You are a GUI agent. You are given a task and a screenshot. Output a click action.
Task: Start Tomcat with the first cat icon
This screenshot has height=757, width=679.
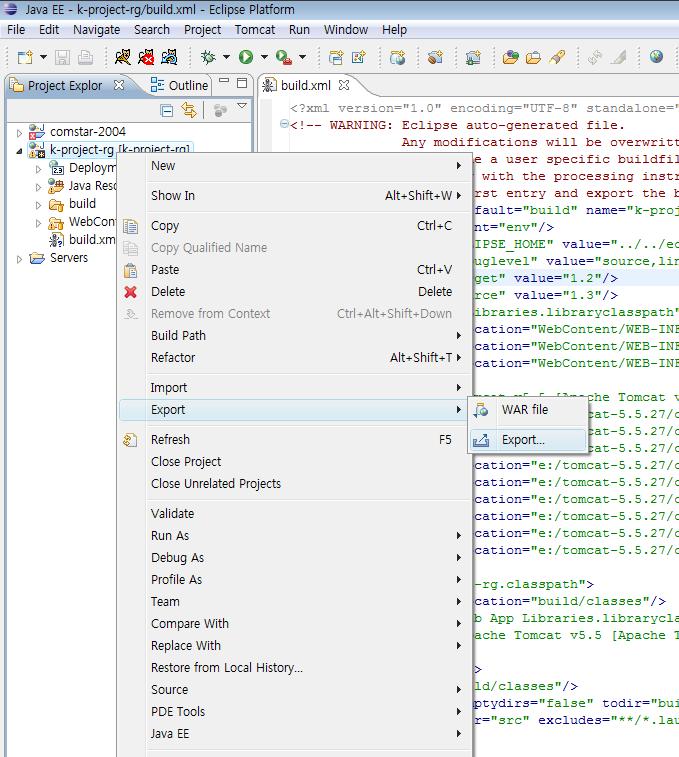[x=123, y=57]
